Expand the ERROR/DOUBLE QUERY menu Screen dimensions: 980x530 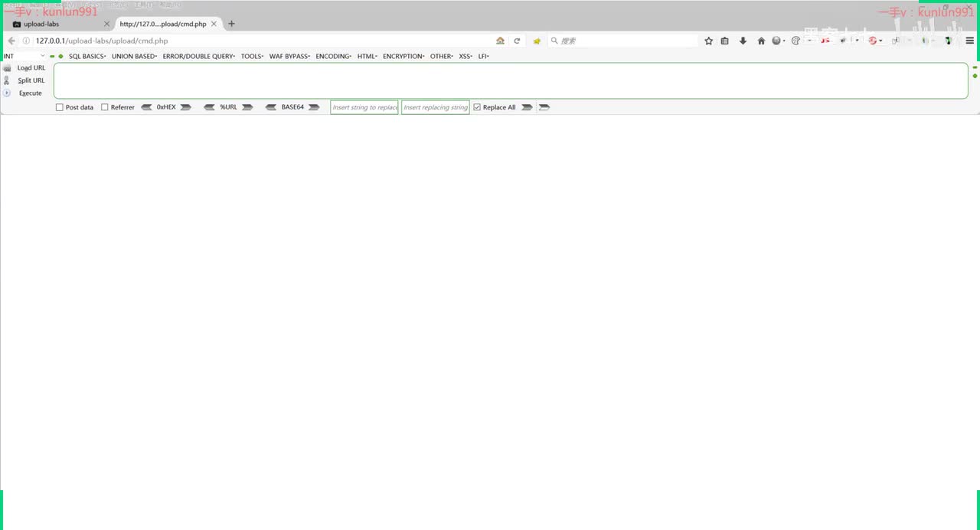tap(199, 56)
